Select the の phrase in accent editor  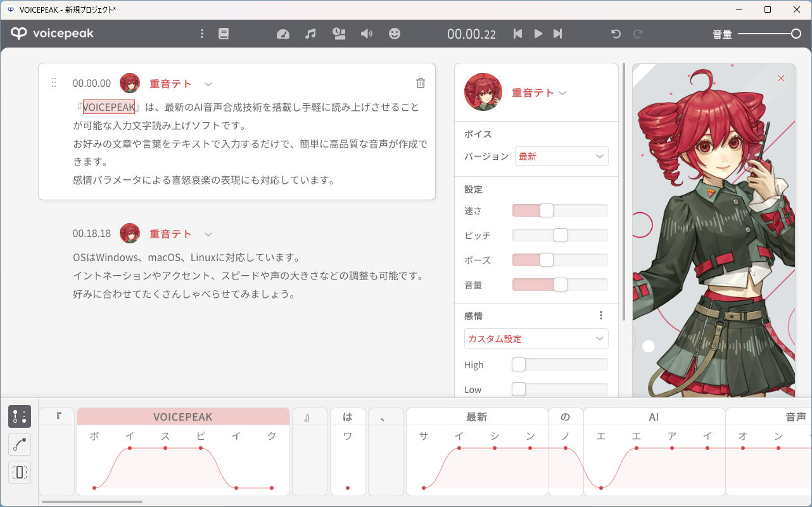[566, 416]
